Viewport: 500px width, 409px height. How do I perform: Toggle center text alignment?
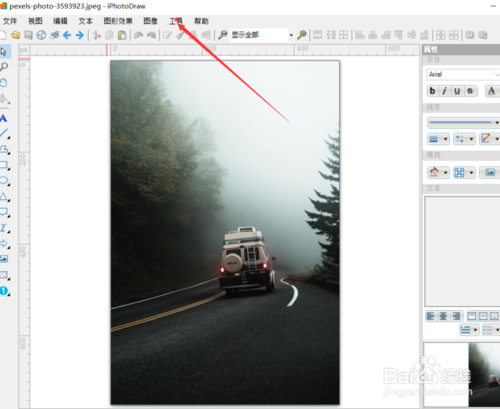pos(443,316)
